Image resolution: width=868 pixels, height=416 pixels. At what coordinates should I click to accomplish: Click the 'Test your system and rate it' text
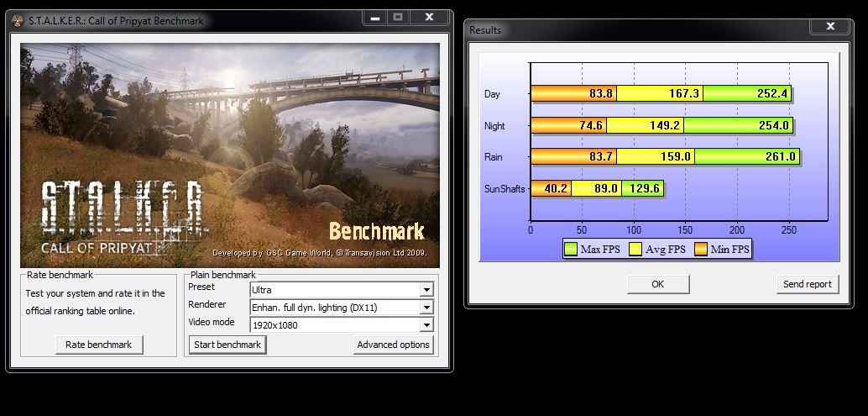(95, 302)
